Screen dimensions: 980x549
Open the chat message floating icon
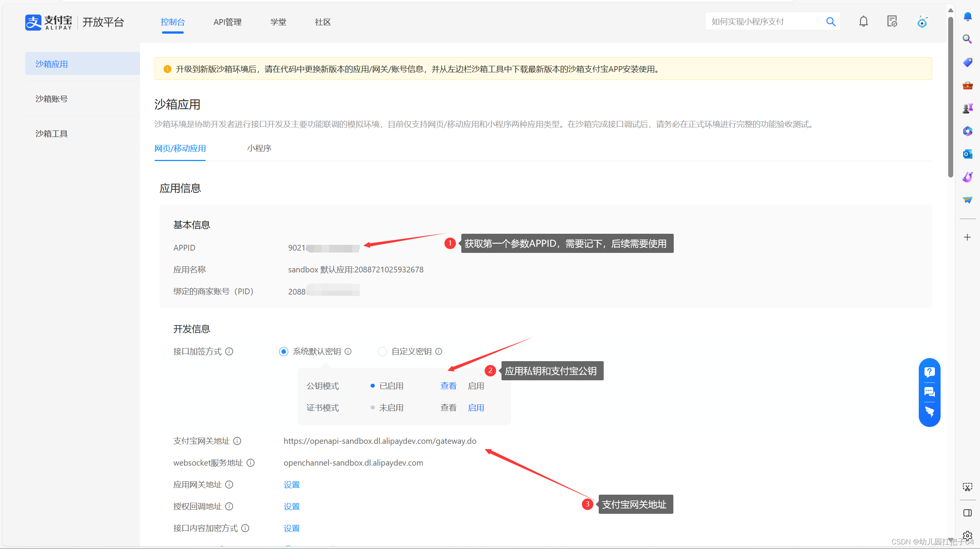coord(929,392)
